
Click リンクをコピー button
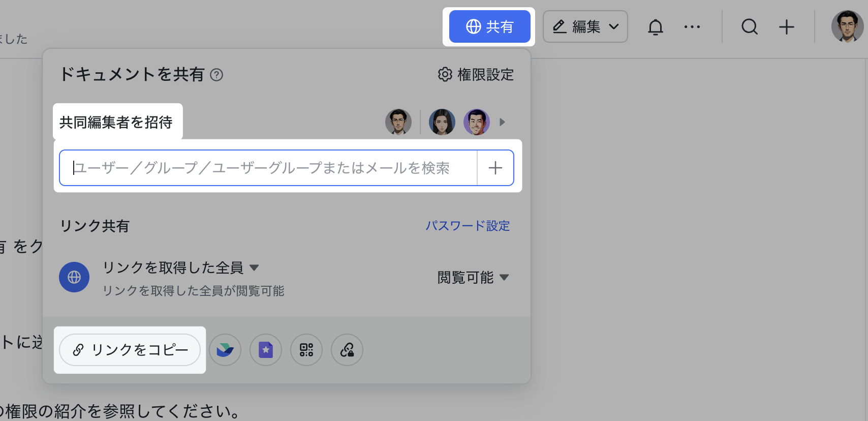pyautogui.click(x=130, y=350)
